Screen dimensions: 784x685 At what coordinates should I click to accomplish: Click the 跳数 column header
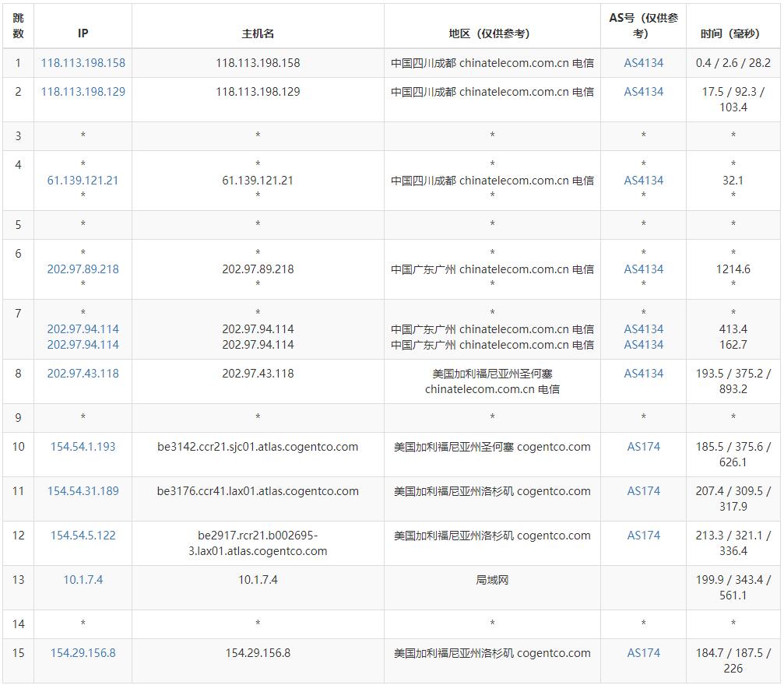pos(19,26)
